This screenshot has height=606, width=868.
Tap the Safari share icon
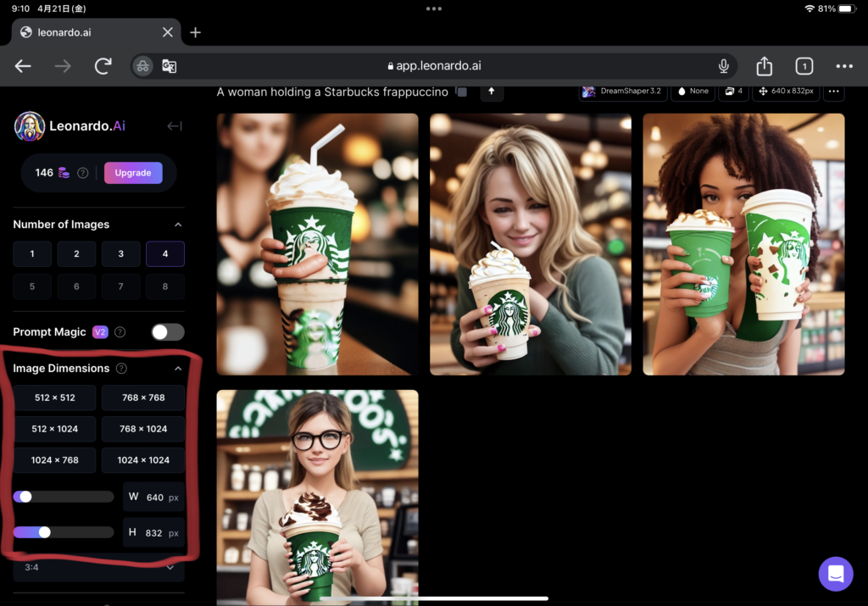[x=764, y=66]
